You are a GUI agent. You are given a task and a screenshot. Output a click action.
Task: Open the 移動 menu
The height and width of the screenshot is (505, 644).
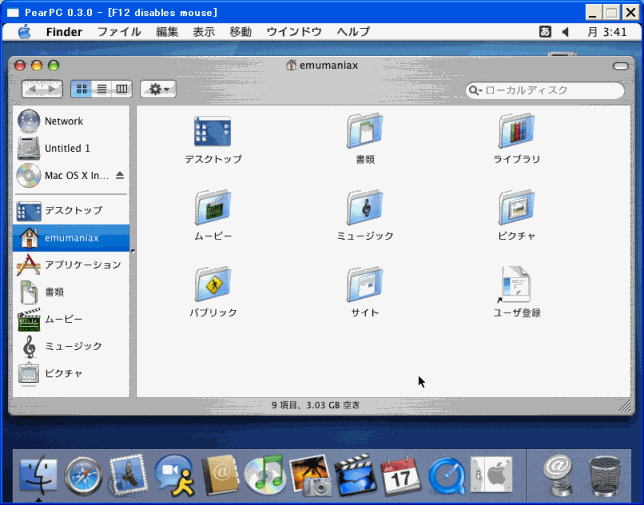tap(240, 32)
